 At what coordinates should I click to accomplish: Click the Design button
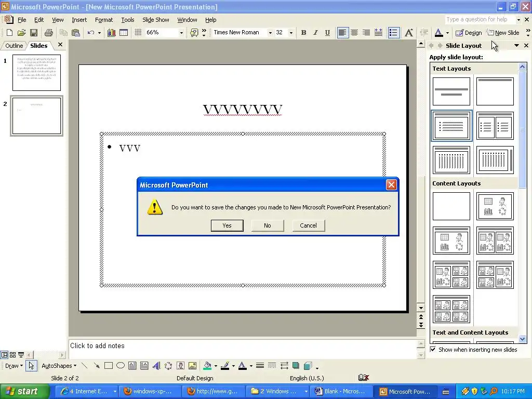469,33
